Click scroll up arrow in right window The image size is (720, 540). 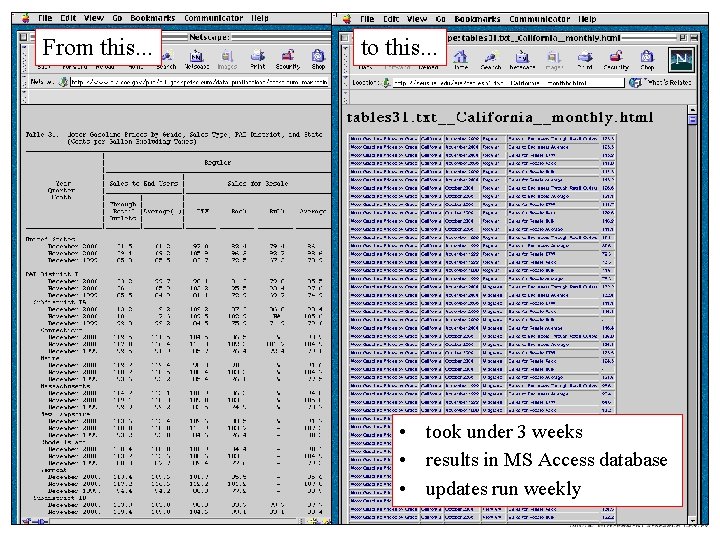tap(692, 109)
